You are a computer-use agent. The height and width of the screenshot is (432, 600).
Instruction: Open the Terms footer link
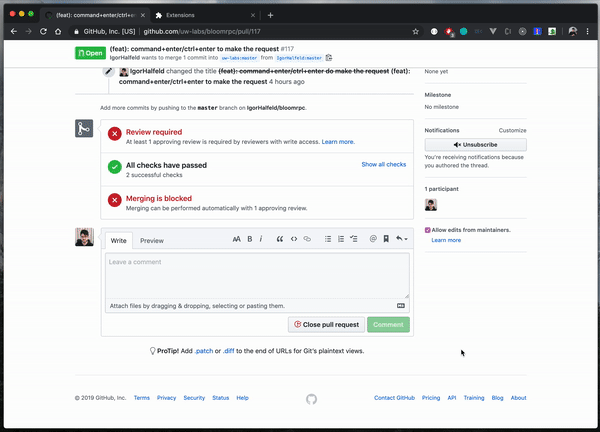click(142, 398)
